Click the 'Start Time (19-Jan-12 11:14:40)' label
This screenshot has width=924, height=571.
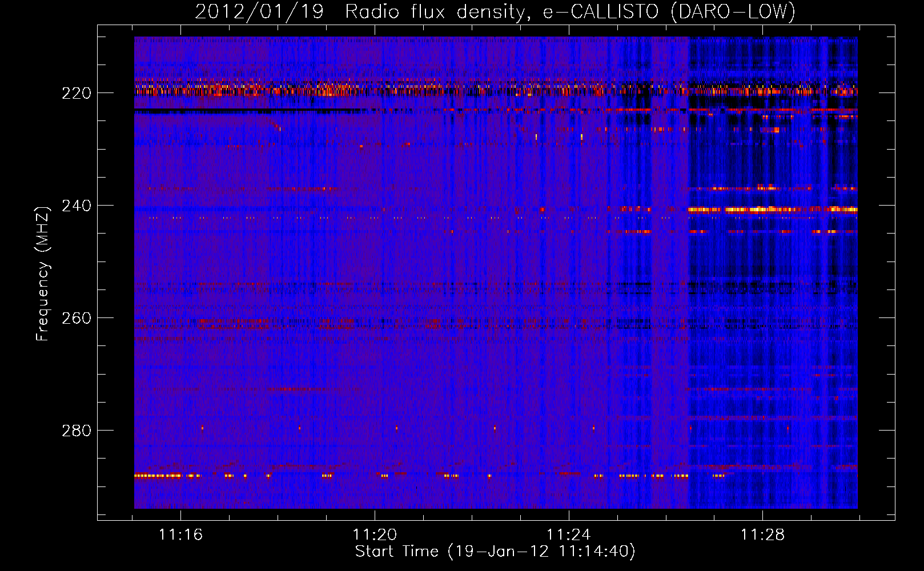point(495,552)
